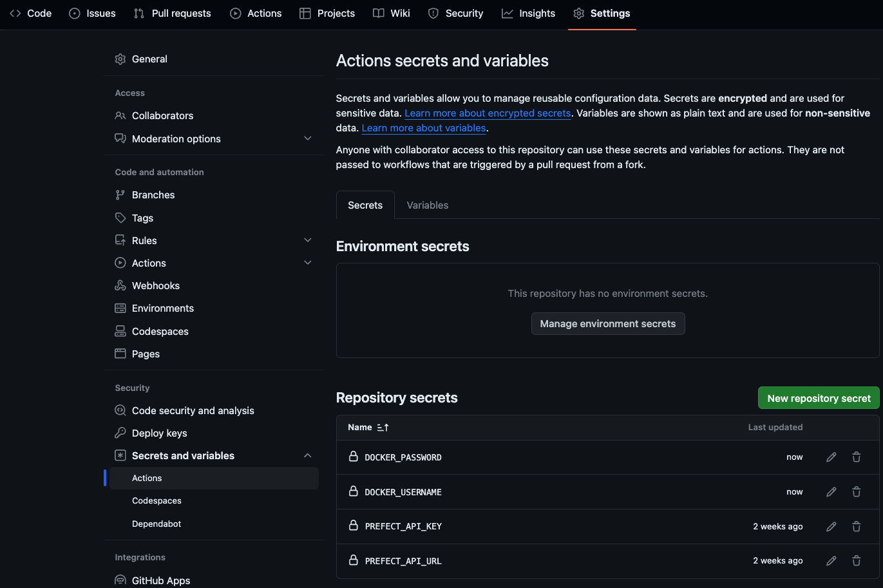Switch to the Variables tab
The height and width of the screenshot is (588, 883).
pyautogui.click(x=427, y=205)
